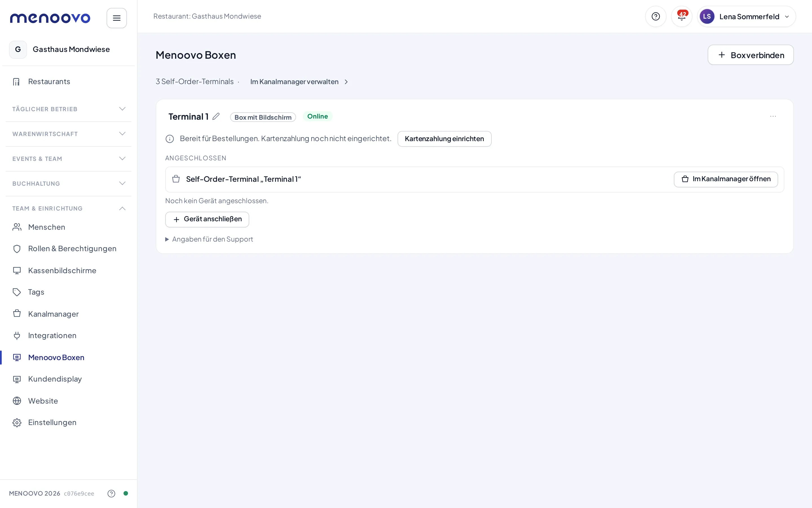The image size is (812, 508).
Task: Click Im Kanalmanager öffnen button
Action: click(725, 179)
